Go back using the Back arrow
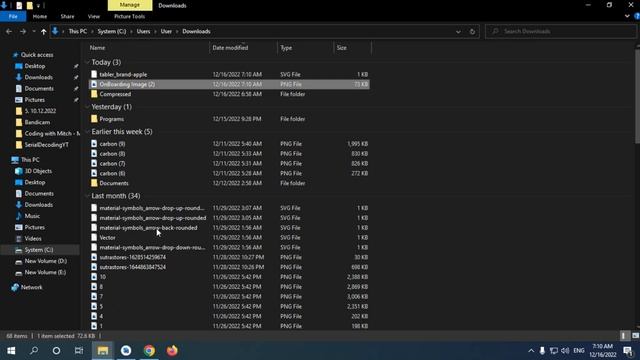This screenshot has height=360, width=640. tap(9, 31)
